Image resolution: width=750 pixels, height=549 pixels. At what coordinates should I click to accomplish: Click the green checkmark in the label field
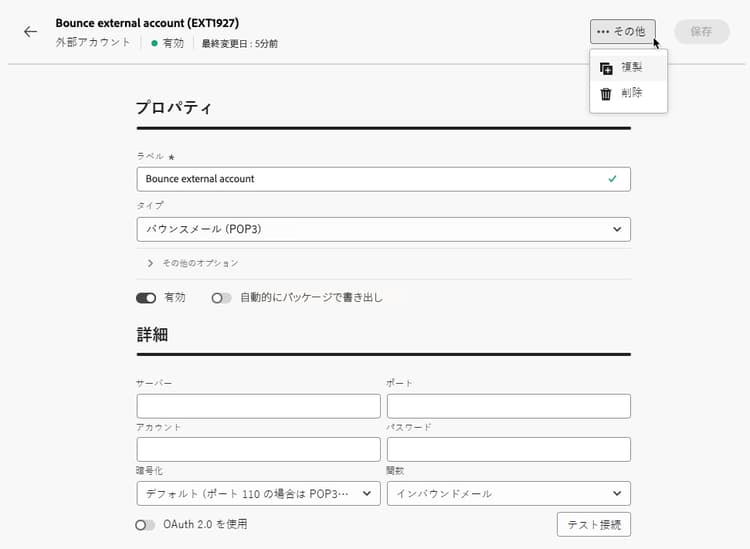click(612, 179)
